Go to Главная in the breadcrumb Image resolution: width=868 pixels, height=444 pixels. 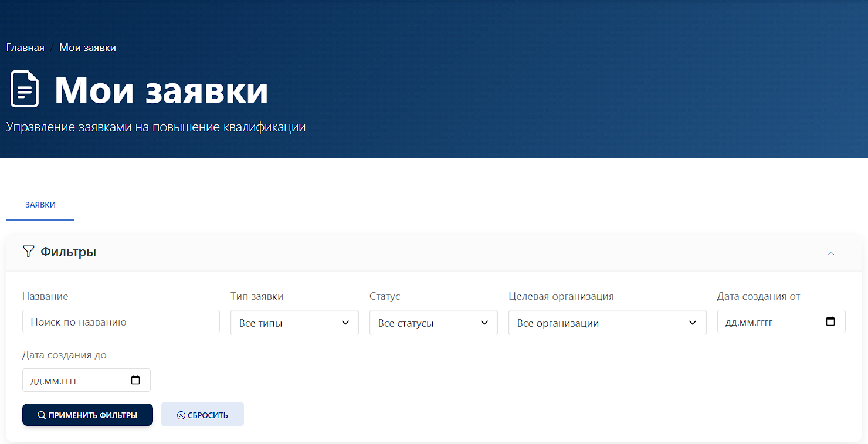pyautogui.click(x=25, y=48)
